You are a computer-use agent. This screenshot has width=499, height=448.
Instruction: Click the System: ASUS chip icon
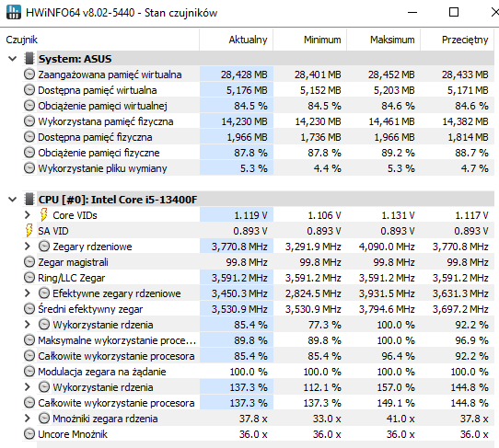[29, 59]
